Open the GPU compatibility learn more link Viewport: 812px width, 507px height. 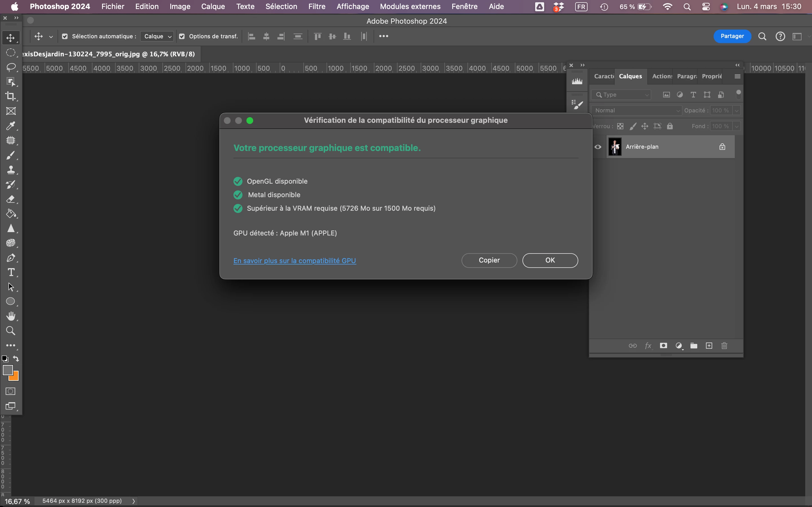[295, 261]
